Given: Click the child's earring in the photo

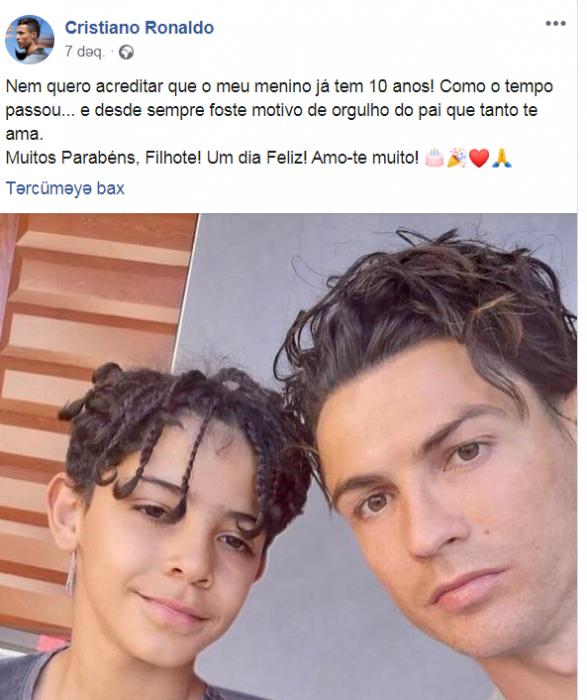Looking at the screenshot, I should click(x=71, y=572).
